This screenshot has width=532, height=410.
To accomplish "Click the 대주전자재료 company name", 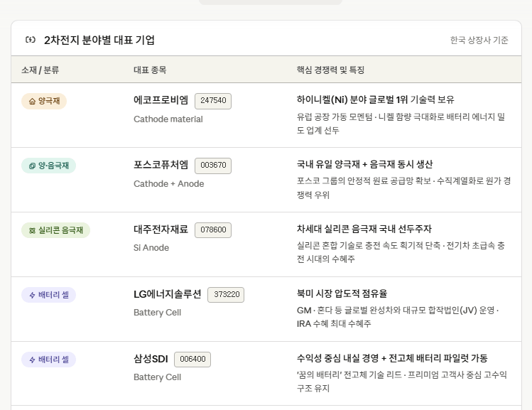I will [161, 230].
